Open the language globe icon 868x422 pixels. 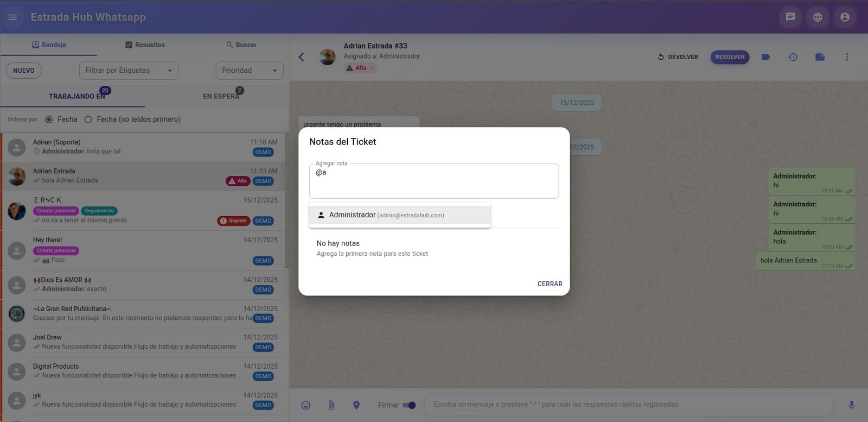click(818, 17)
